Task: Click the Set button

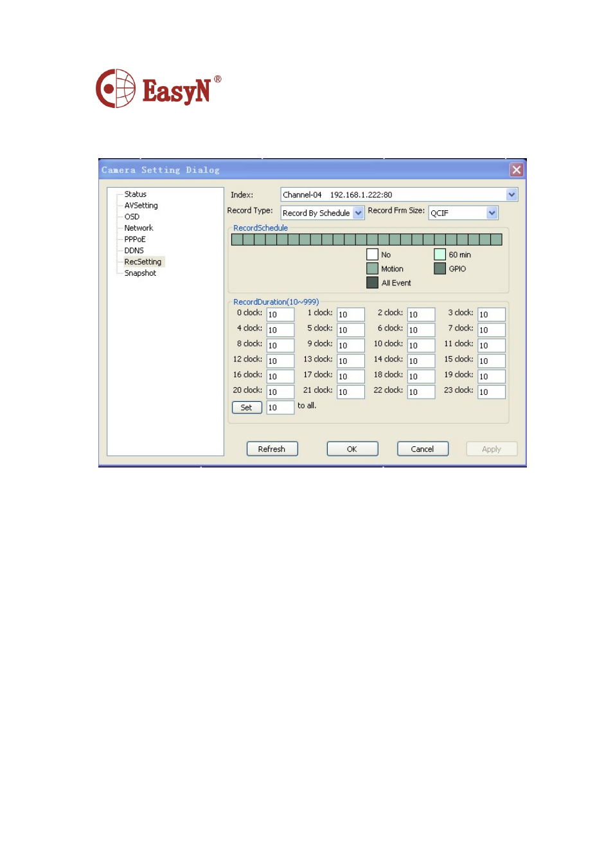Action: click(x=247, y=408)
